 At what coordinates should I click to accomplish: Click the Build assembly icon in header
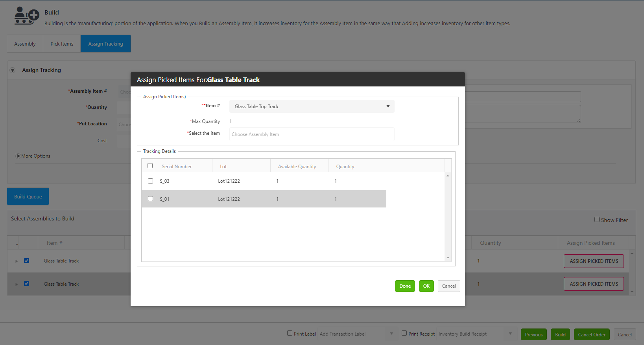pyautogui.click(x=26, y=16)
